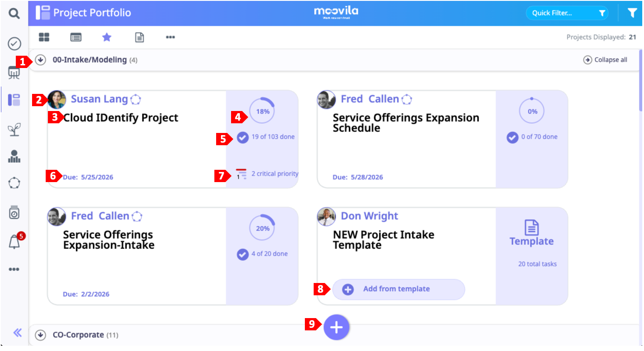This screenshot has height=351, width=644.
Task: Switch to the list view icon
Action: [76, 37]
